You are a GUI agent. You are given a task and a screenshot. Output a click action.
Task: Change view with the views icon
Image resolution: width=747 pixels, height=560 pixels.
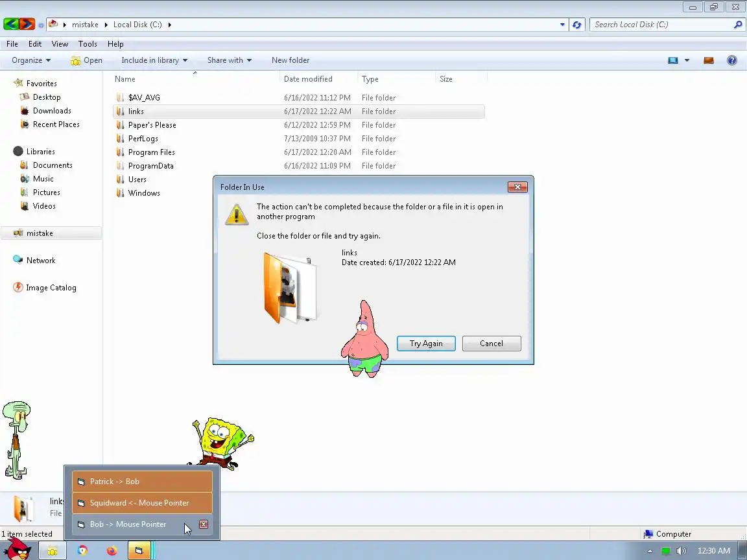pyautogui.click(x=672, y=60)
